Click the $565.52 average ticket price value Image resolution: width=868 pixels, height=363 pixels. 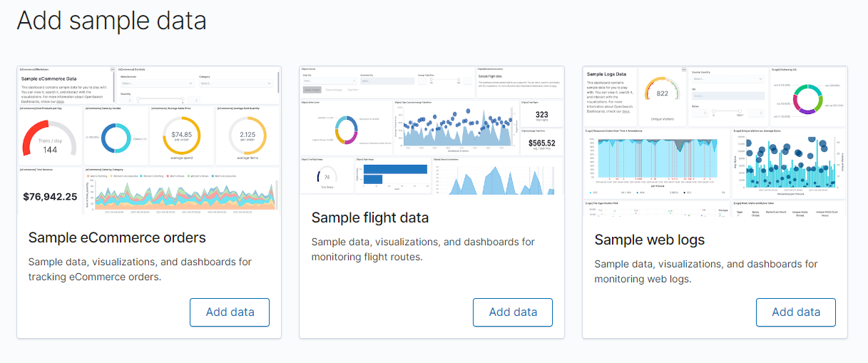541,143
